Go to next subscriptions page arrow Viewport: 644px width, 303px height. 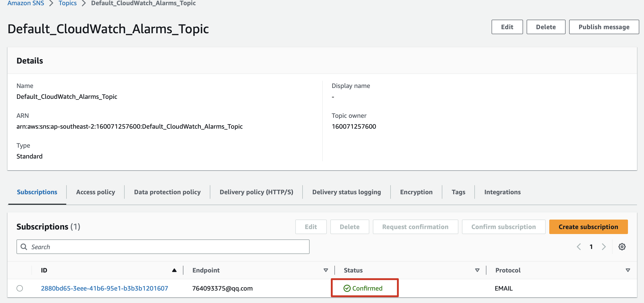604,247
